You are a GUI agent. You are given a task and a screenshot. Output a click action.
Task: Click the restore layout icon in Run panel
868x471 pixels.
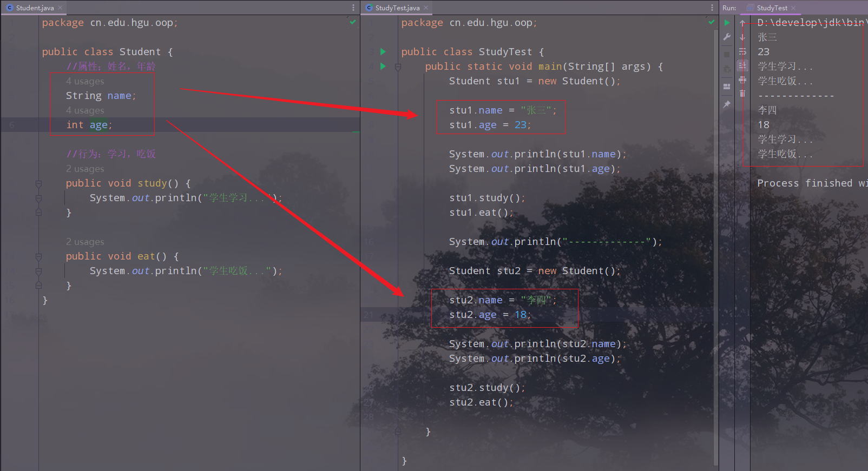click(727, 87)
